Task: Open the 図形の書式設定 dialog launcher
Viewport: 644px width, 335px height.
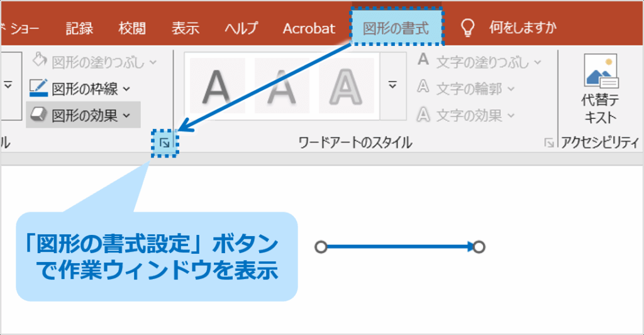Action: tap(165, 144)
